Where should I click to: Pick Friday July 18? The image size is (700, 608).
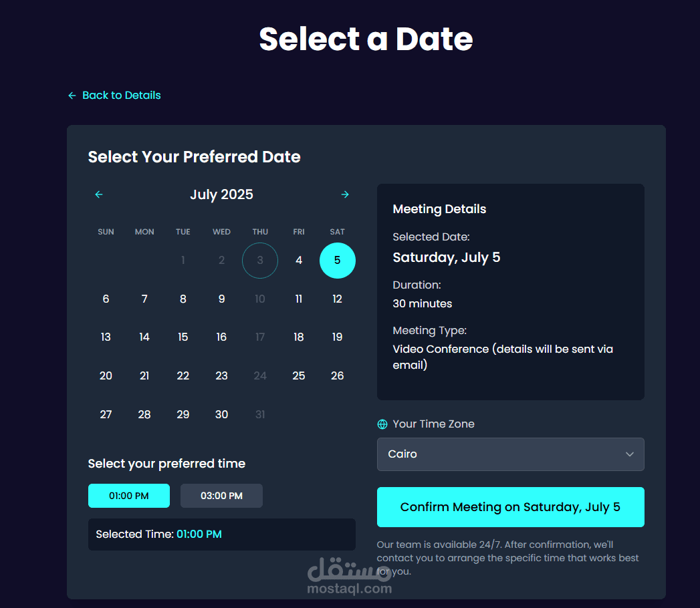click(x=299, y=337)
